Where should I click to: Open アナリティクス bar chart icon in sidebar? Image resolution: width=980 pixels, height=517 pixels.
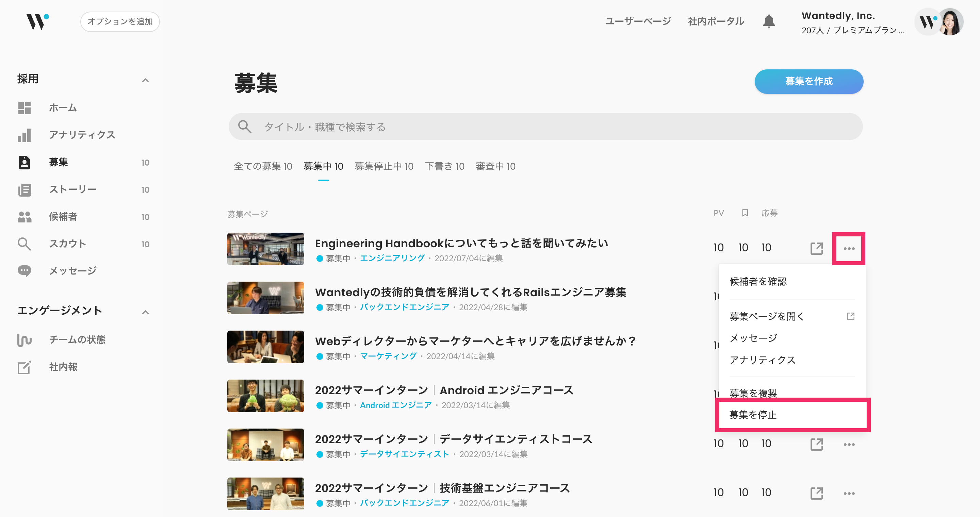(24, 135)
